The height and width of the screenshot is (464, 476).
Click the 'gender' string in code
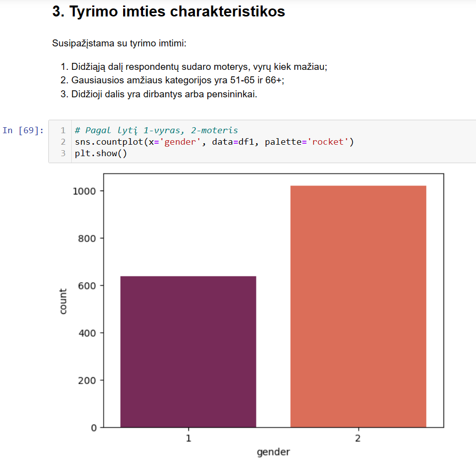(x=180, y=142)
